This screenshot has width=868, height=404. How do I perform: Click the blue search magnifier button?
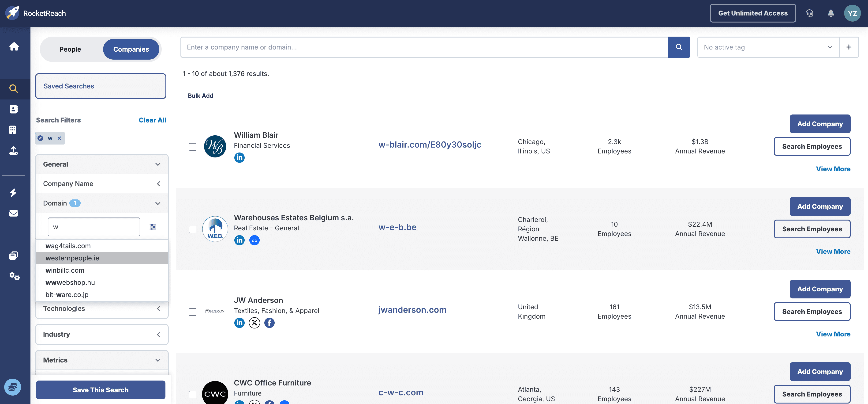679,47
